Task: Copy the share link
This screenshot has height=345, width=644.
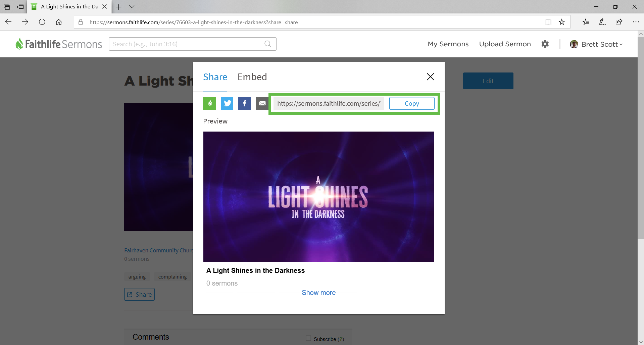Action: (412, 103)
